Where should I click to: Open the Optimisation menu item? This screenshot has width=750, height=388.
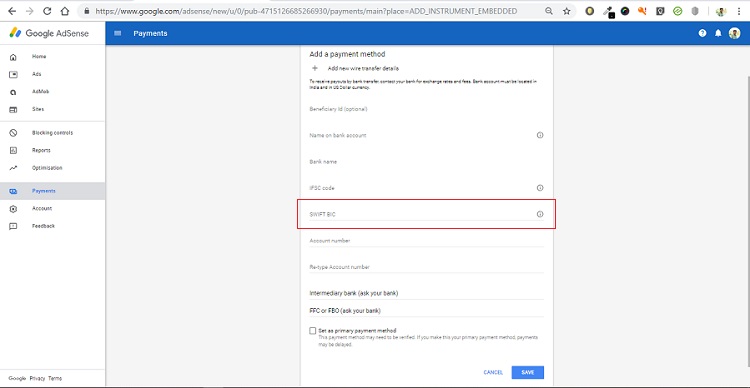click(x=53, y=168)
